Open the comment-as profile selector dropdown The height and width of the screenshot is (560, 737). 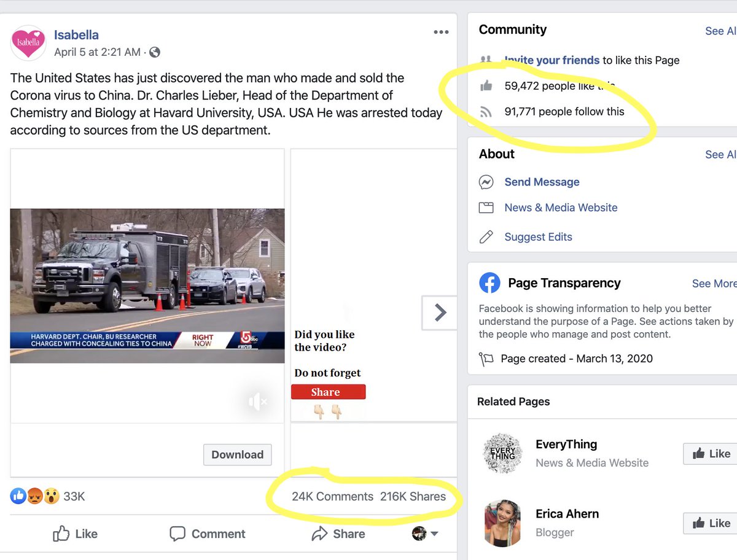(x=425, y=534)
